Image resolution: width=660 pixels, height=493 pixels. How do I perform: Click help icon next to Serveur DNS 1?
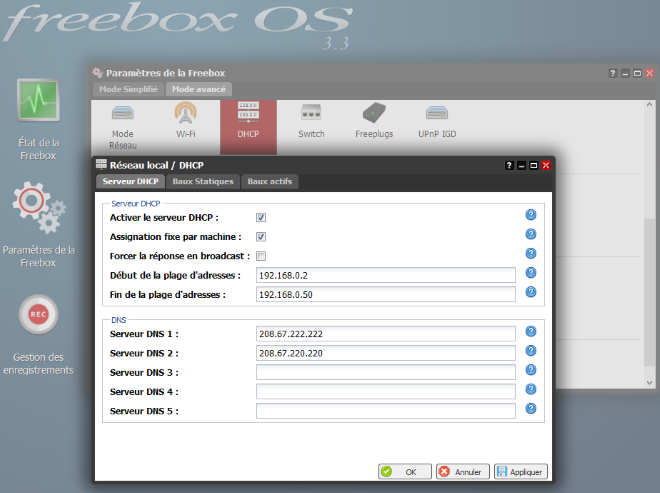[531, 332]
